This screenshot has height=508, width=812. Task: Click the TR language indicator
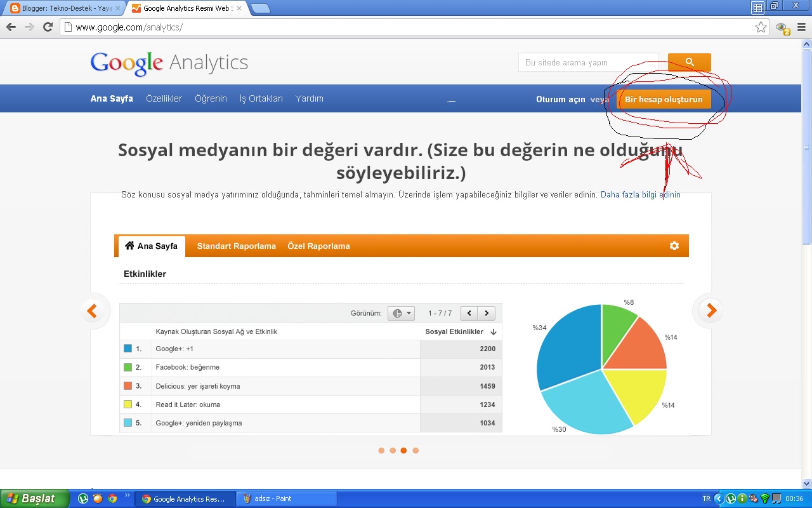click(707, 498)
